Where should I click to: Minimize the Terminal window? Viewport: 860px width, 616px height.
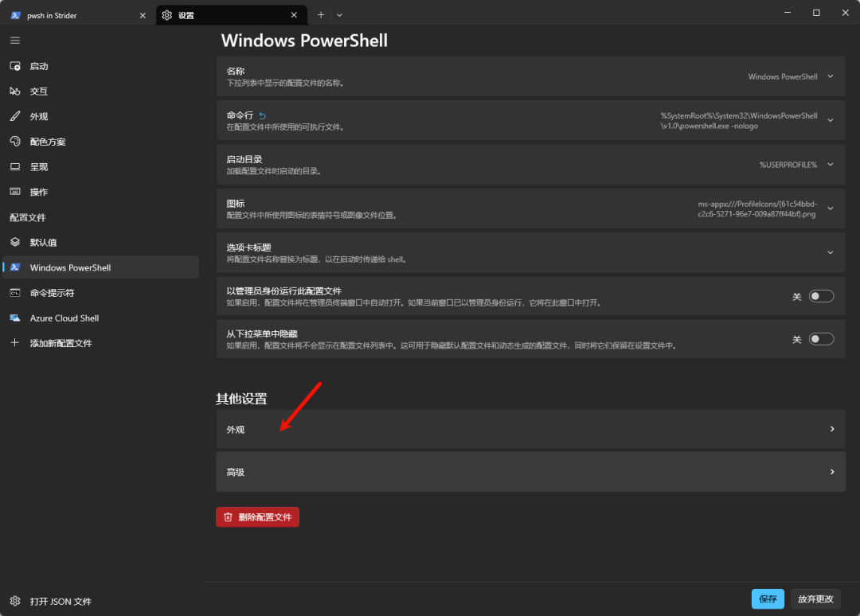(x=788, y=13)
